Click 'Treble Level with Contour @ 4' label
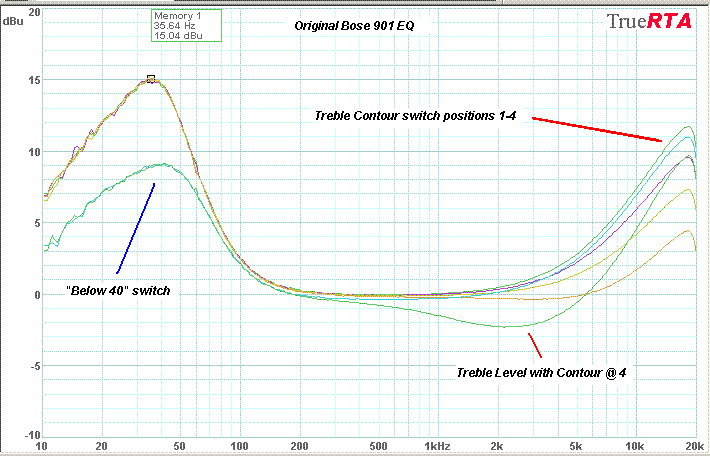Viewport: 710px width, 456px height. 541,373
